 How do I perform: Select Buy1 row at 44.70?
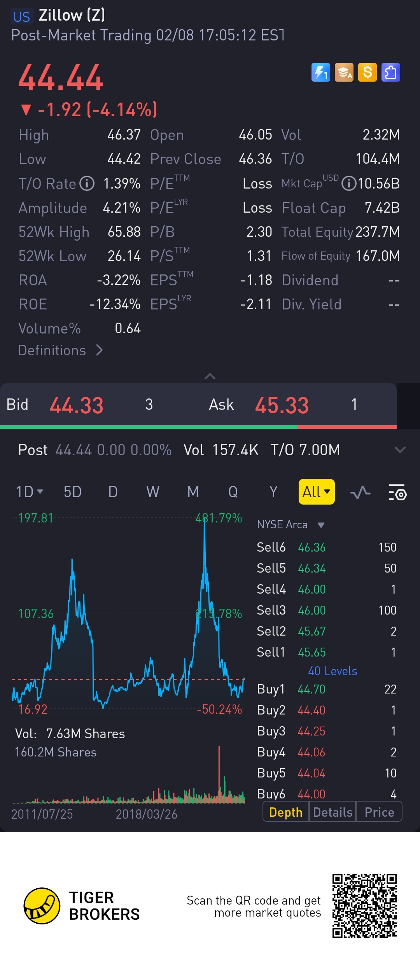(327, 689)
